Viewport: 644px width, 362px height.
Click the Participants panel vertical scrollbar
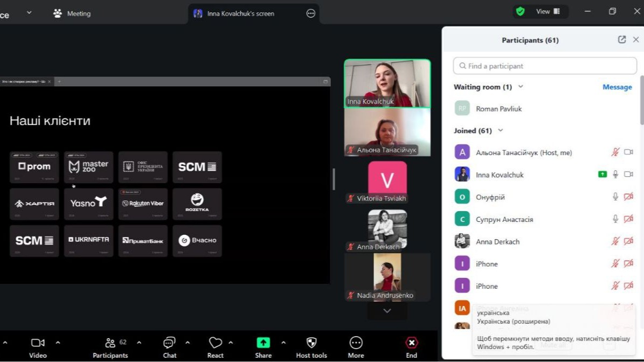pos(641,102)
